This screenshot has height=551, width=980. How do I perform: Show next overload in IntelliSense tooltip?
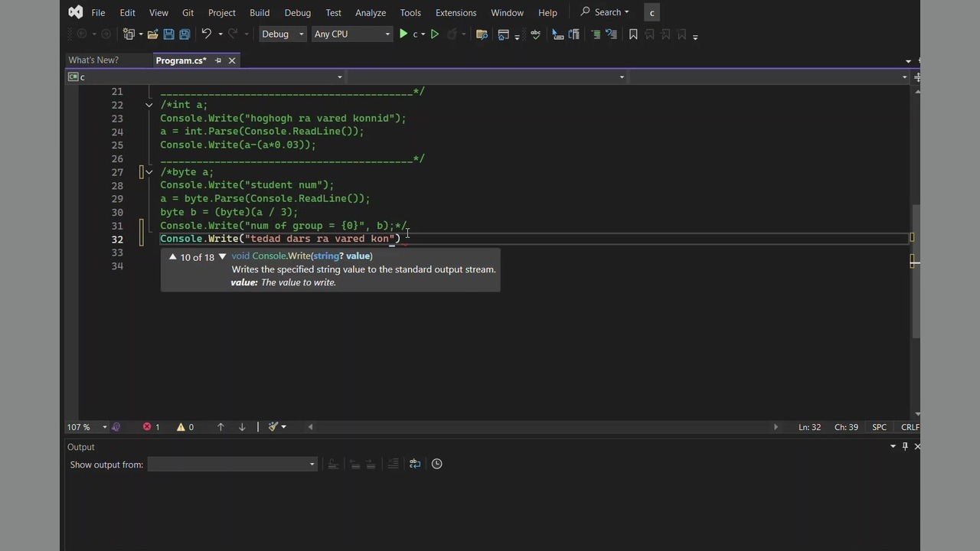point(222,257)
